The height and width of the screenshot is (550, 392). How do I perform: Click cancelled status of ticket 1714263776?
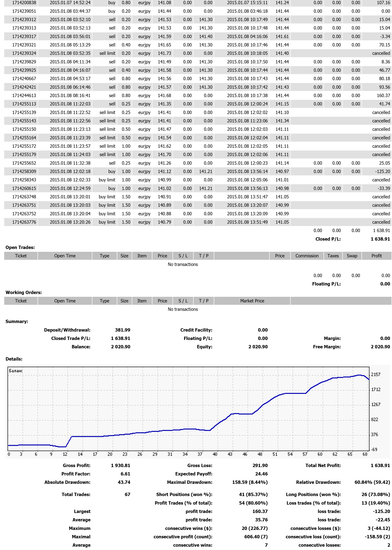[381, 222]
